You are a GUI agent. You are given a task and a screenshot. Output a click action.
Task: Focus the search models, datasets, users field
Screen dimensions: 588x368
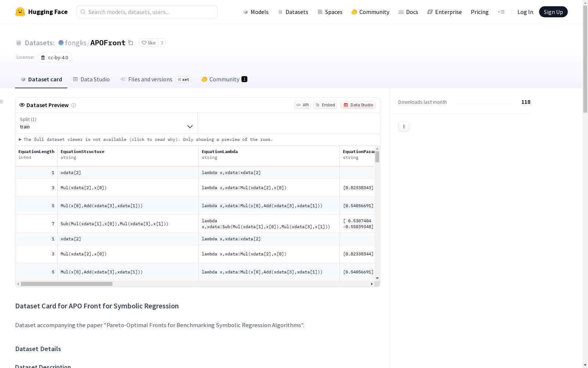coord(147,12)
